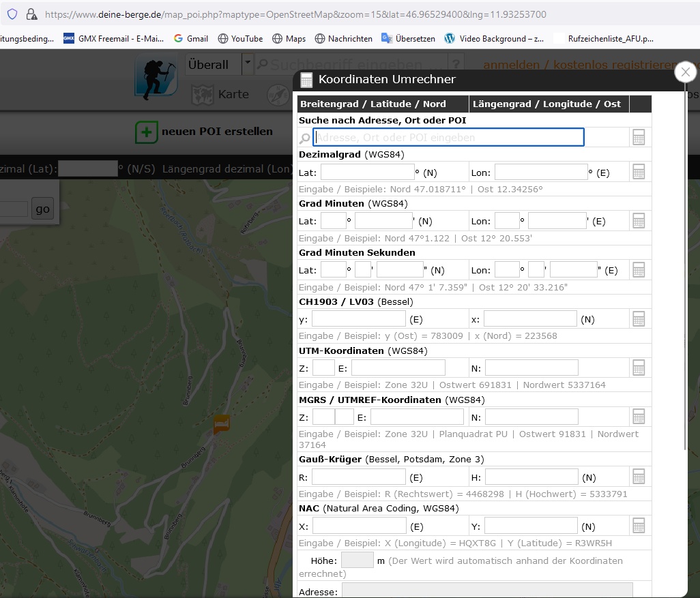Open the Überall search scope dropdown
The height and width of the screenshot is (598, 700).
click(x=247, y=64)
